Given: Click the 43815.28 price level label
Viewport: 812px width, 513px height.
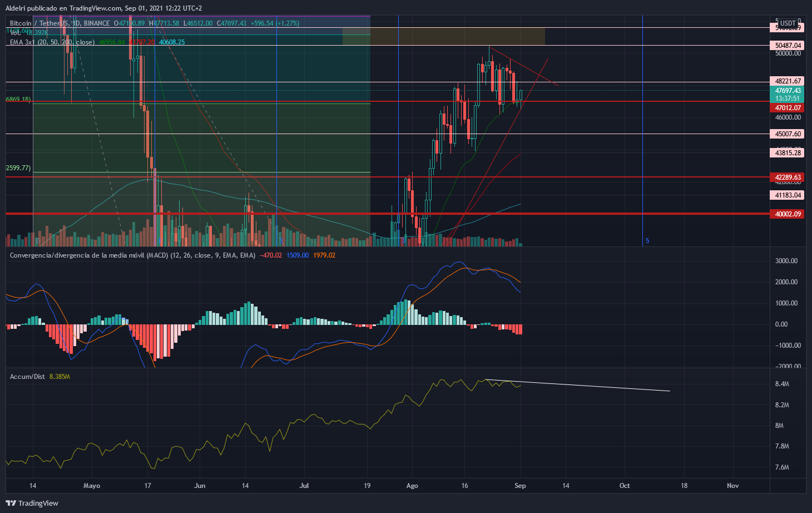Looking at the screenshot, I should click(788, 153).
